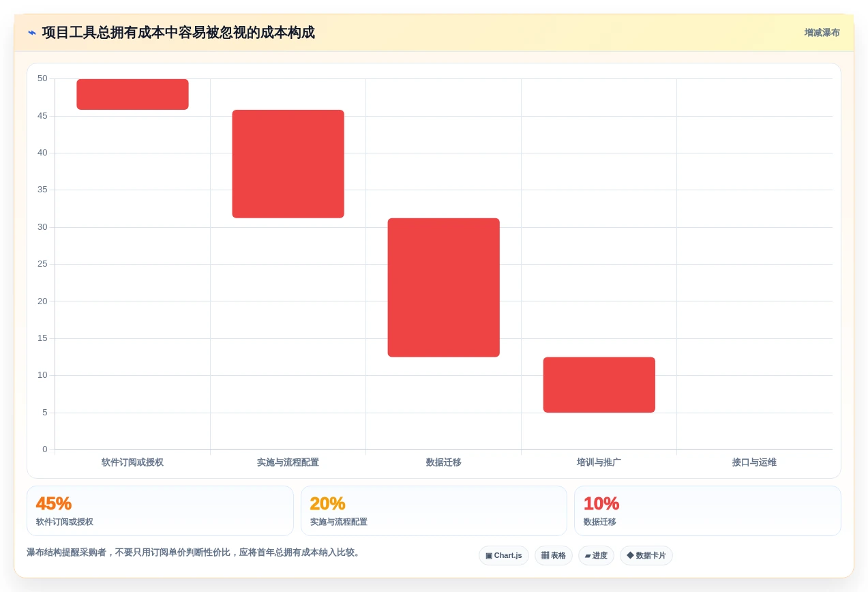Click the Chart.js tag chip
The image size is (868, 592).
[x=503, y=555]
